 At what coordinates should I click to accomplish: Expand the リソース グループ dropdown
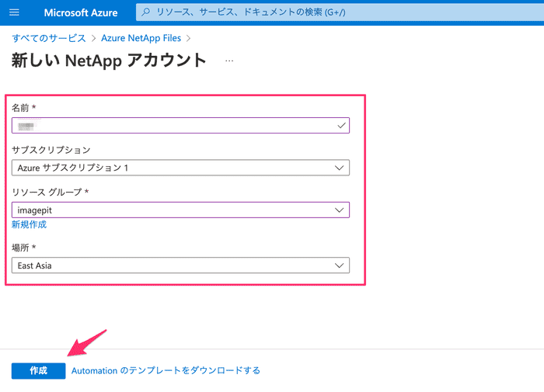point(180,210)
